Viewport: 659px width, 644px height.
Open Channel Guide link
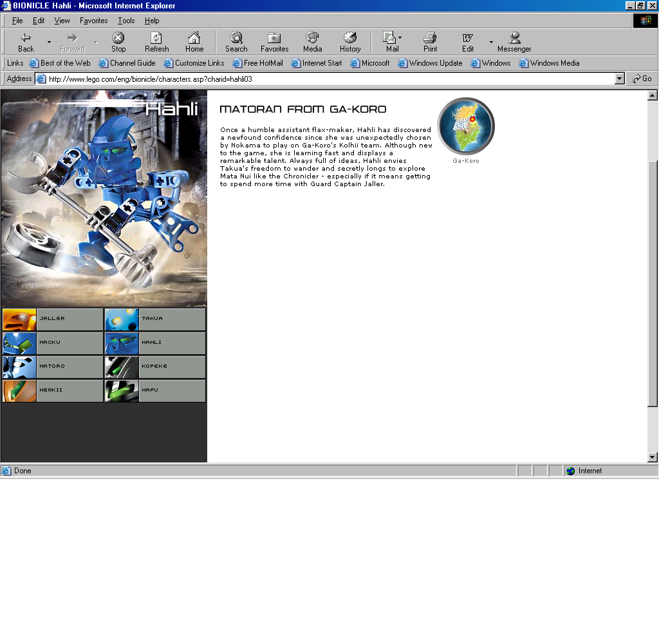coord(127,63)
